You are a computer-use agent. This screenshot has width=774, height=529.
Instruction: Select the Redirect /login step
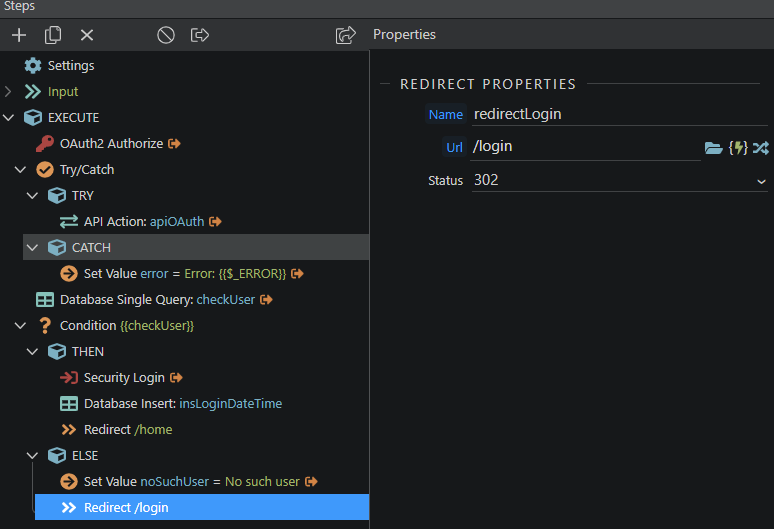[x=202, y=507]
